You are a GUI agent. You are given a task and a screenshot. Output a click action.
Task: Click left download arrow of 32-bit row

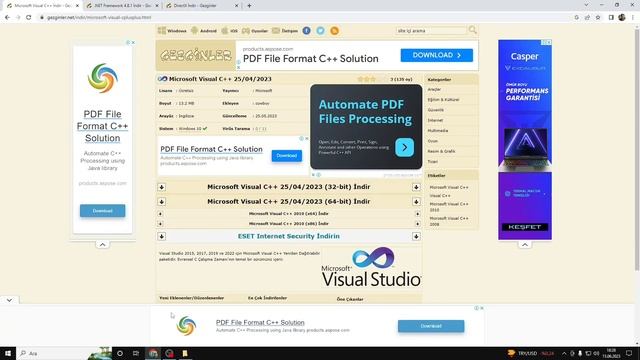162,187
